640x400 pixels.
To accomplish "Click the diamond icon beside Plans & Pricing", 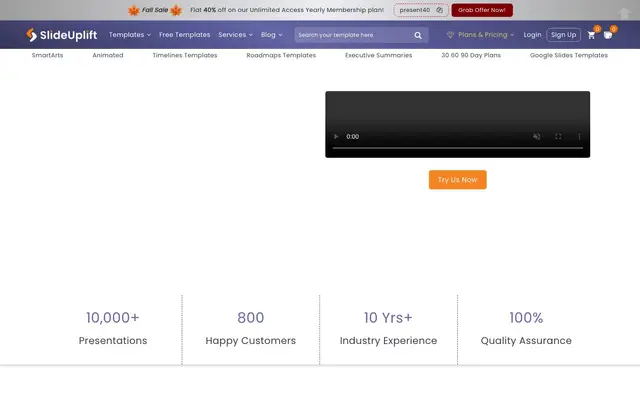I will [x=450, y=35].
